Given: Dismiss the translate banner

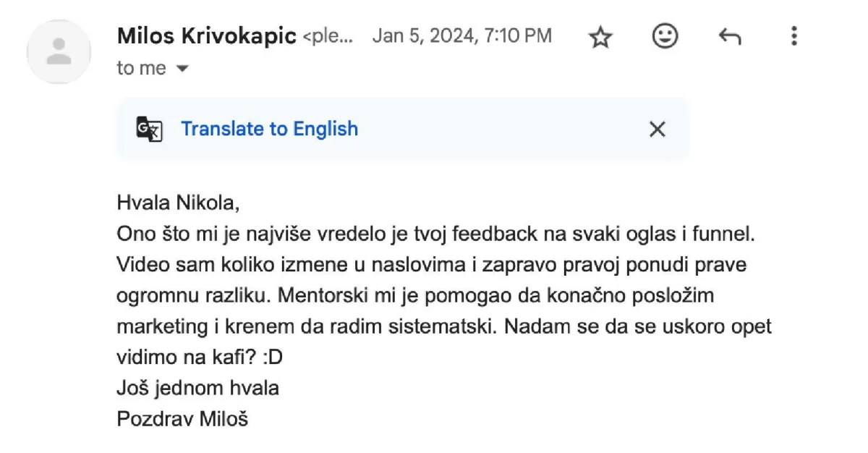Looking at the screenshot, I should tap(657, 129).
